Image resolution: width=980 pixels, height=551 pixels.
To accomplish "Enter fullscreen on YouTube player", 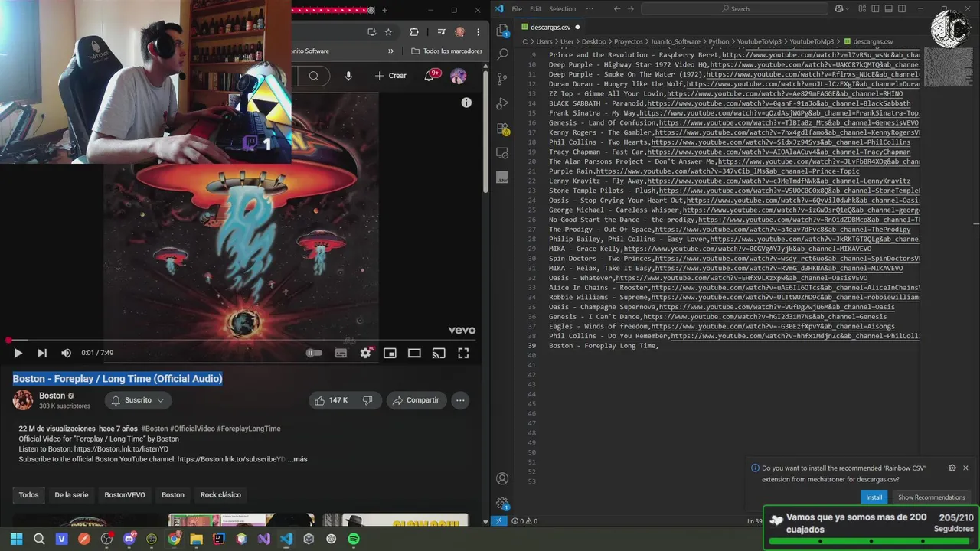I will click(463, 353).
